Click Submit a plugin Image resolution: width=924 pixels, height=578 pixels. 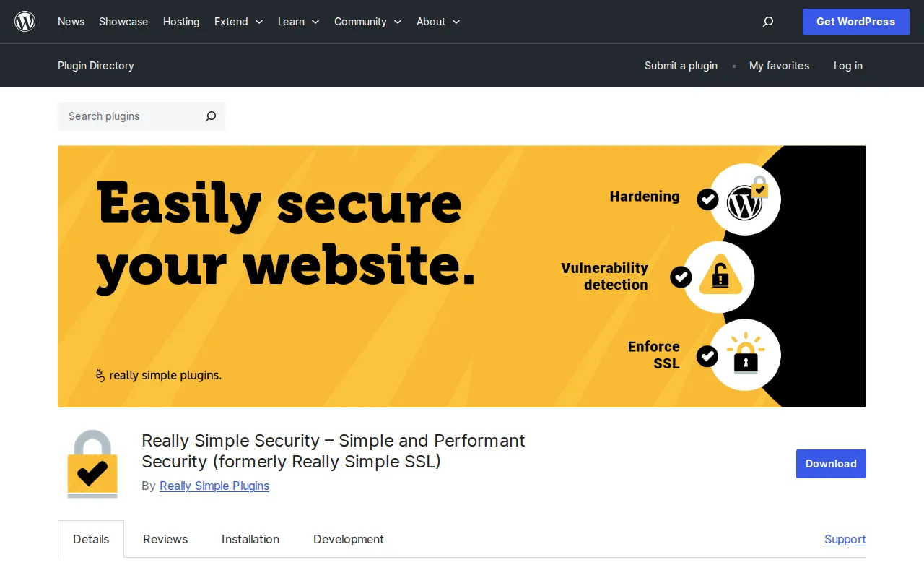(681, 66)
